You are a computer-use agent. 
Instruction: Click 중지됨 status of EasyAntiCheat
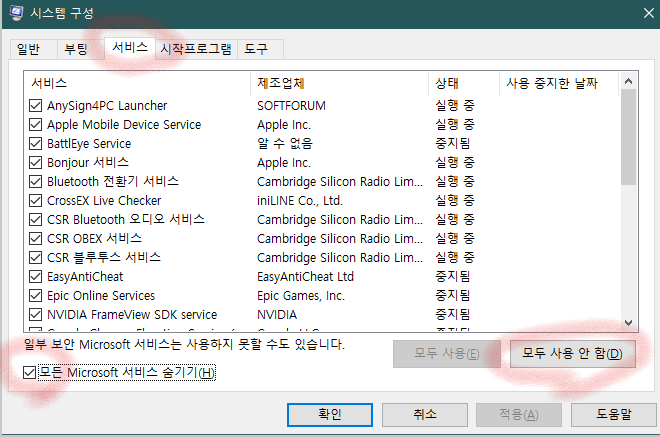(x=452, y=277)
